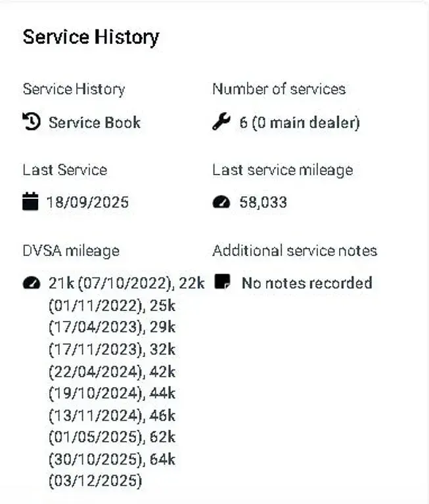The width and height of the screenshot is (429, 504).
Task: Click the (03/12/2025) final mileage date
Action: (95, 480)
